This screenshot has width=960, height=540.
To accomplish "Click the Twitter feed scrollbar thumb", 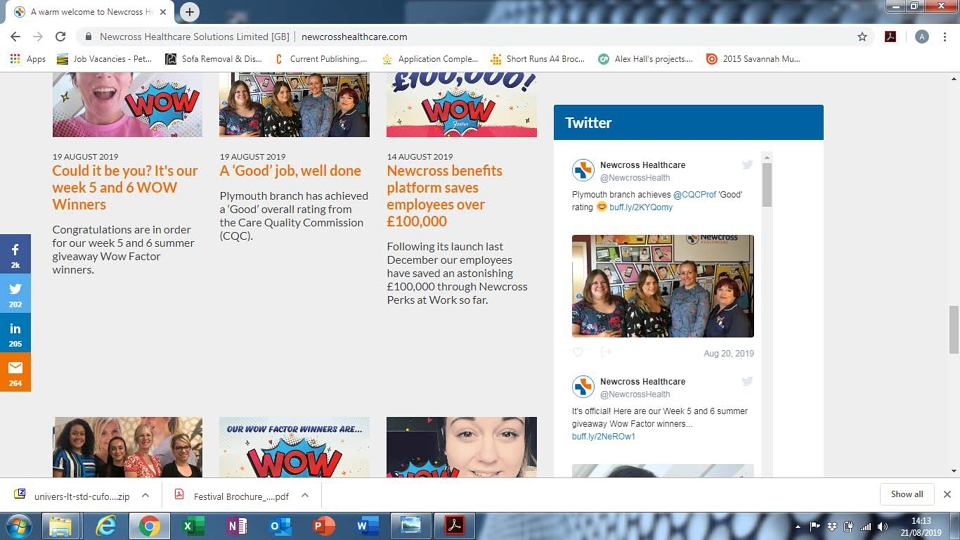I will coord(767,184).
